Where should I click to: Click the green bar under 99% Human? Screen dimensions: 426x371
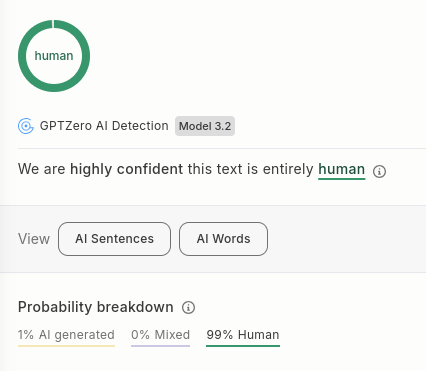(x=243, y=346)
